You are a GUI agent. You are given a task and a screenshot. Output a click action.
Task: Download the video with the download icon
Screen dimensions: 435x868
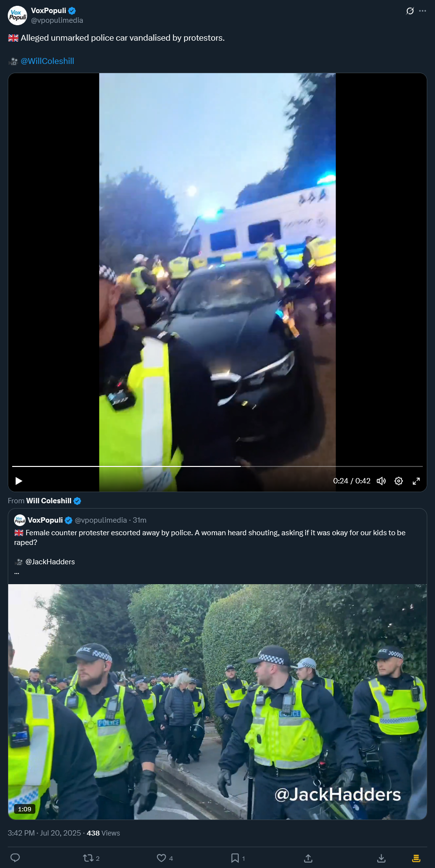[x=381, y=858]
